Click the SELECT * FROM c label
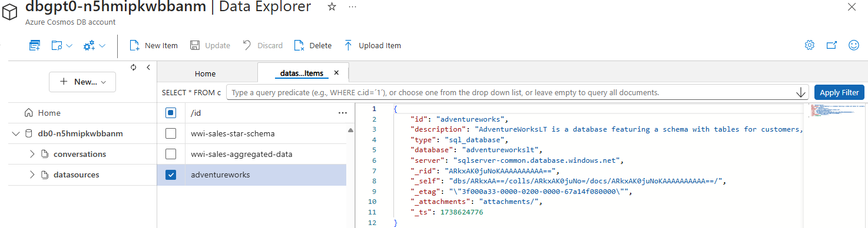Screen dimensions: 868x228 [x=191, y=92]
